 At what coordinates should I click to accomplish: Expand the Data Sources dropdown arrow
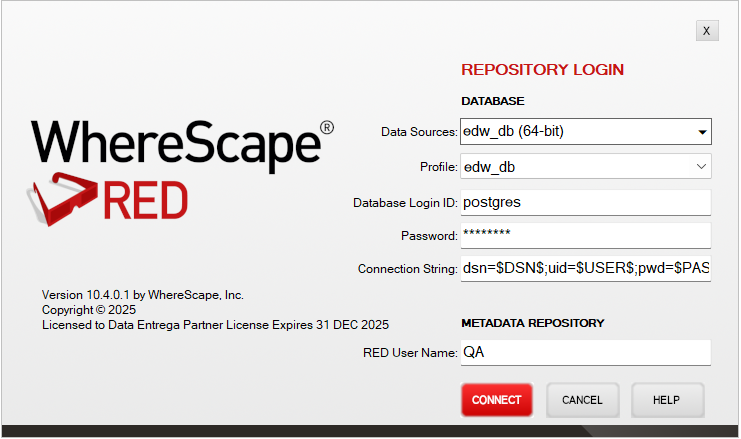(702, 132)
